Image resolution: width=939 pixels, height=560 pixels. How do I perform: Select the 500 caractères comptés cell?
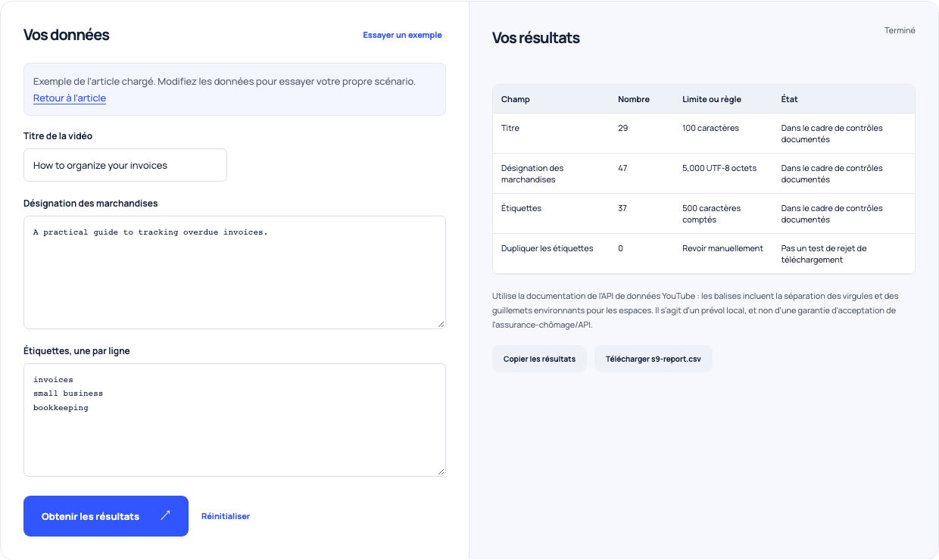(712, 213)
